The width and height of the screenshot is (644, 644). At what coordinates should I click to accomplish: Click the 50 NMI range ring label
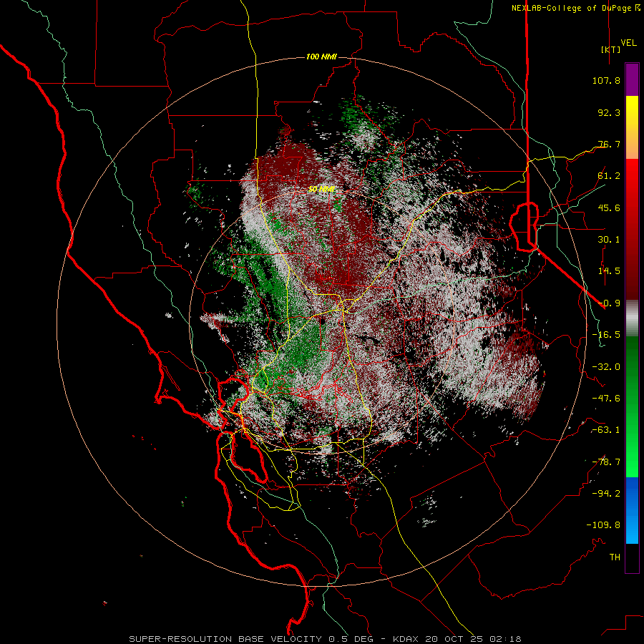point(321,190)
